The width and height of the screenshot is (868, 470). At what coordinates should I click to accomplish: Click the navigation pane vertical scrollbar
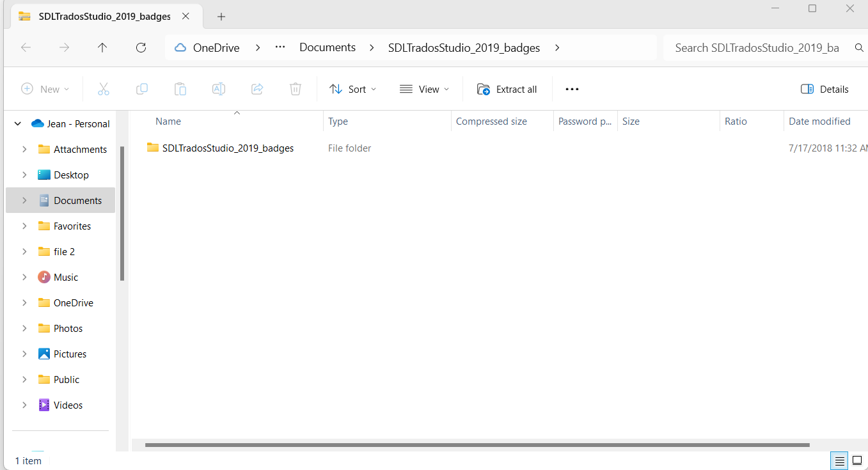click(x=122, y=213)
